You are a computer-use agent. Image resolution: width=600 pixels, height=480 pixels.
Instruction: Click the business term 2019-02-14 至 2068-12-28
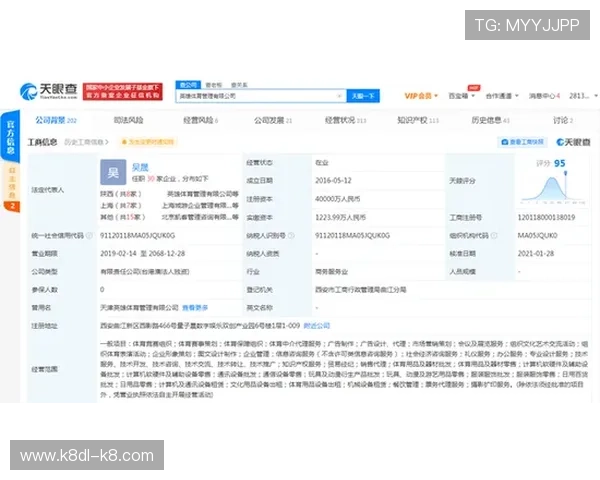143,253
